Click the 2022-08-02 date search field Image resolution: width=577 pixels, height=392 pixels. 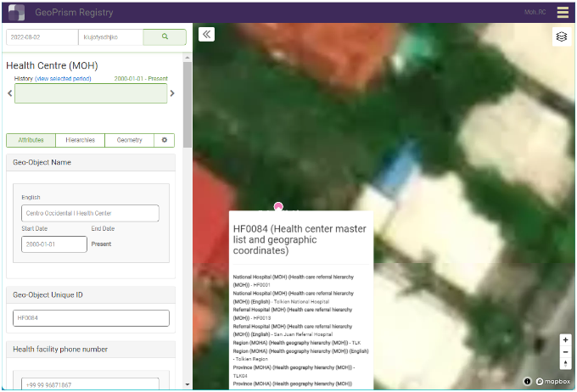(x=42, y=37)
